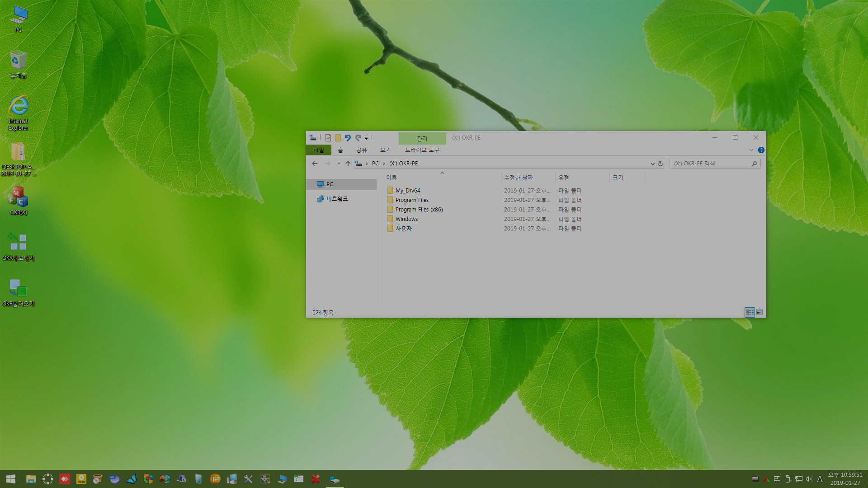Select 네트워크 in the navigation pane
This screenshot has width=868, height=488.
pyautogui.click(x=337, y=199)
